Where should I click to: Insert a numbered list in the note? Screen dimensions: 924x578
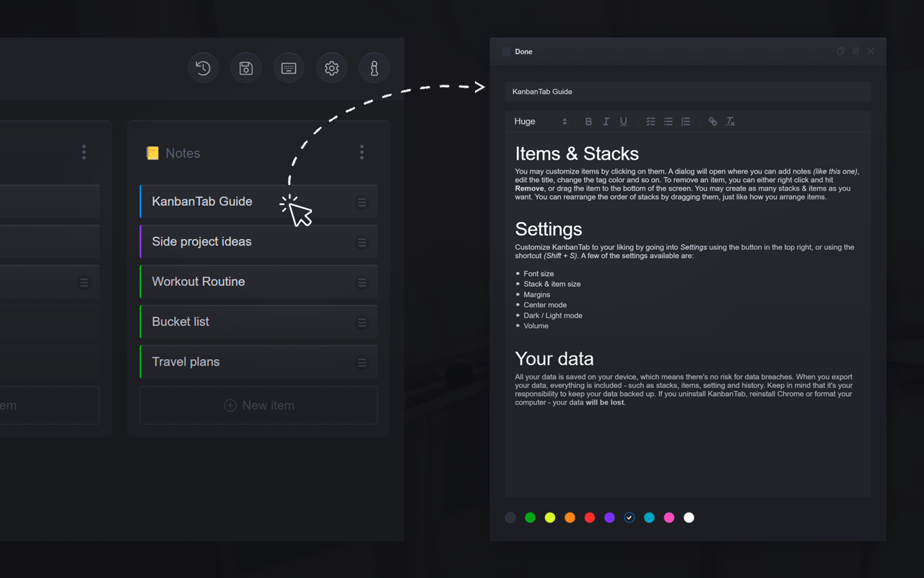[686, 121]
